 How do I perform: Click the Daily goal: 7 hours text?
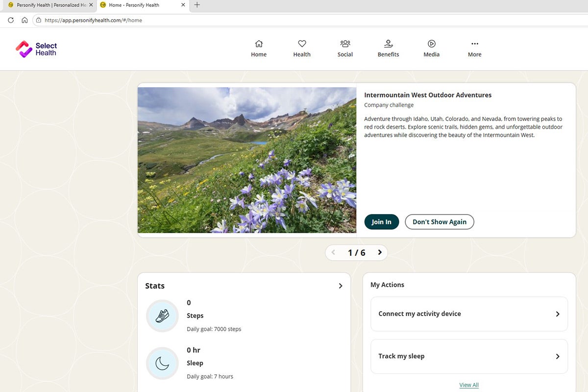tap(210, 376)
